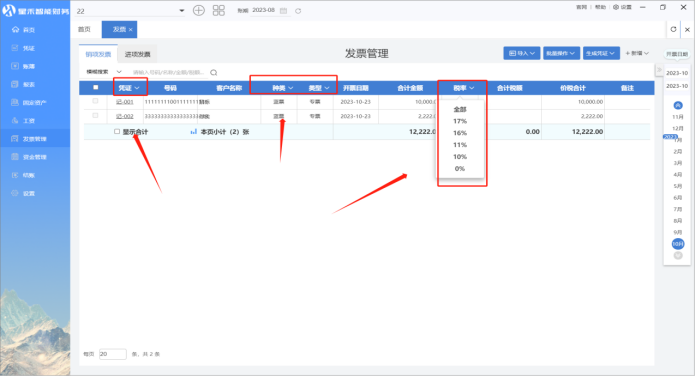Check the row 记-001 checkbox

pyautogui.click(x=95, y=101)
